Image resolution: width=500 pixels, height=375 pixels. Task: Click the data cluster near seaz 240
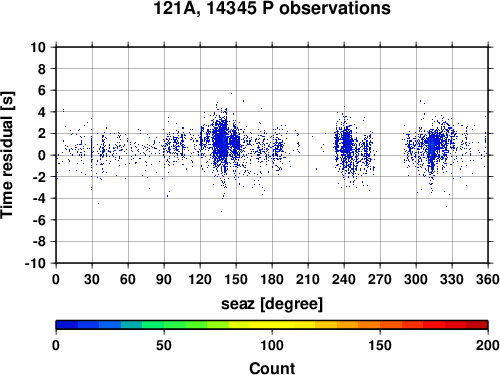click(347, 143)
